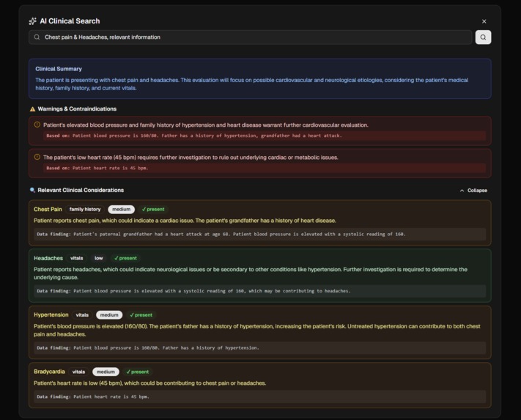Screen dimensions: 521x420
Task: Click the elevated blood pressure warning text
Action: (x=206, y=125)
